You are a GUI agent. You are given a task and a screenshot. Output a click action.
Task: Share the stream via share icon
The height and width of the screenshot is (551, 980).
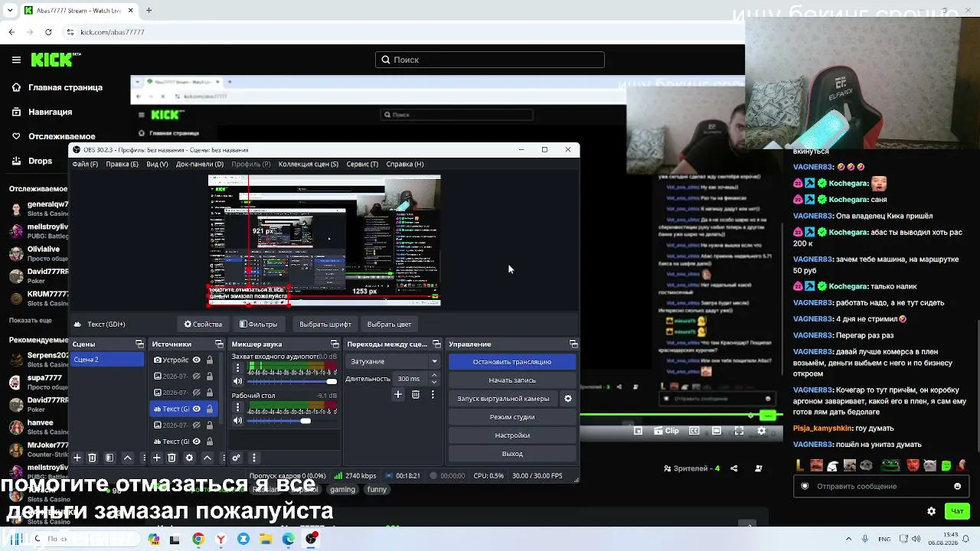pos(734,468)
